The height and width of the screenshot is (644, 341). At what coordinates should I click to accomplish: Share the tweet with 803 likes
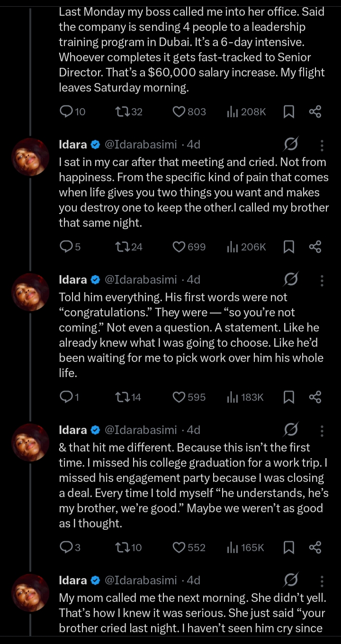315,111
